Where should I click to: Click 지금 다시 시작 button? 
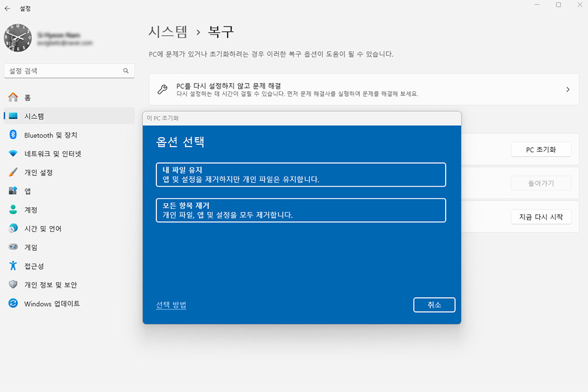[541, 217]
